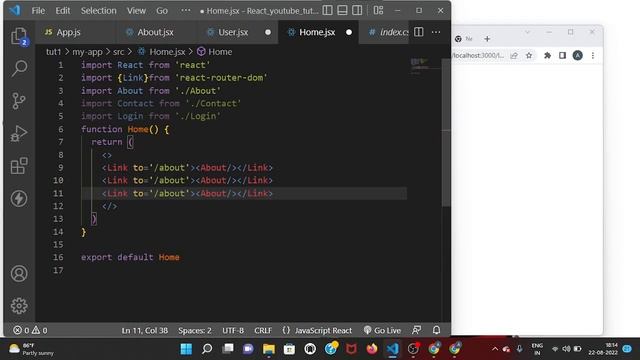
Task: Start Go Live server
Action: (382, 330)
